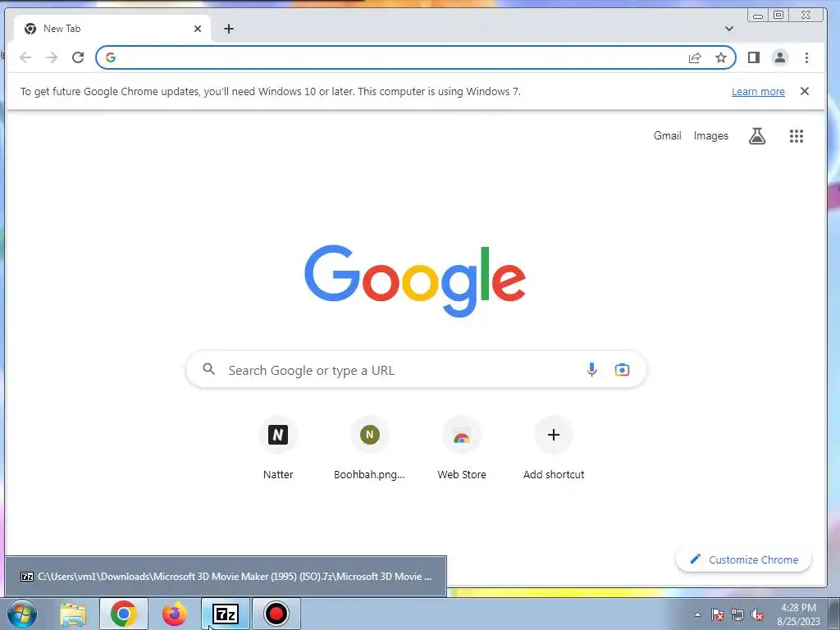Open the Google apps grid
The height and width of the screenshot is (630, 840).
coord(796,136)
